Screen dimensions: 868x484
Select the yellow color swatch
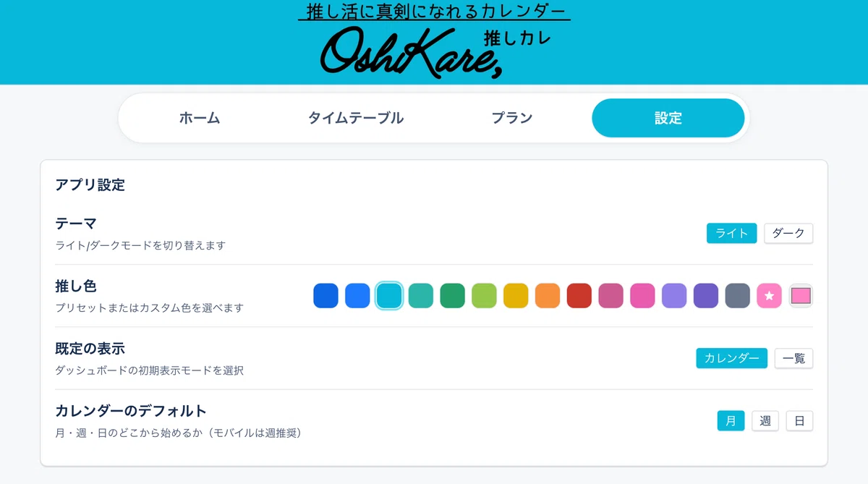tap(516, 296)
